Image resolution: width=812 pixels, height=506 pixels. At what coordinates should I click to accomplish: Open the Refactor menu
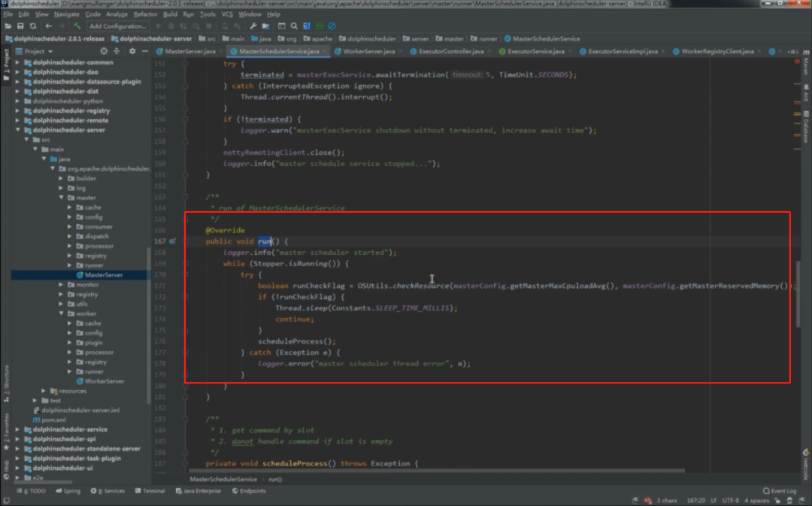click(145, 14)
